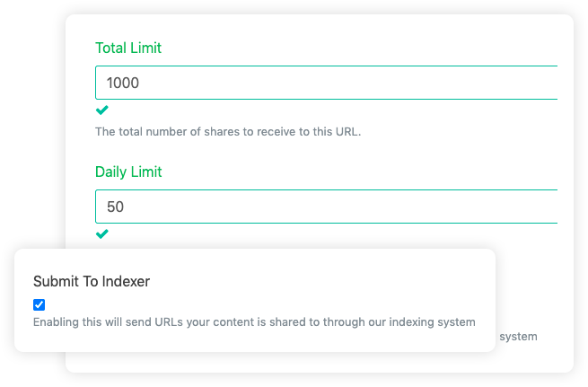Click the Daily Limit green label
Image resolution: width=588 pixels, height=387 pixels.
[128, 172]
